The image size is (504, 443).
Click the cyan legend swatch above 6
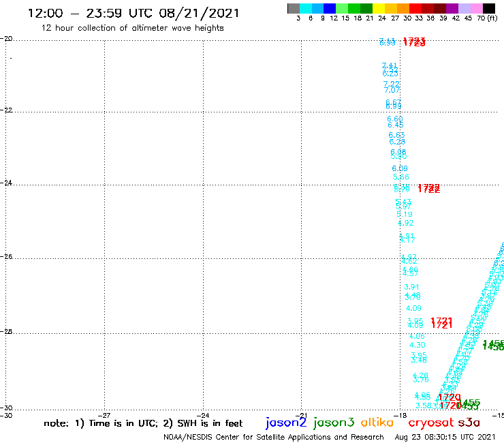point(306,8)
